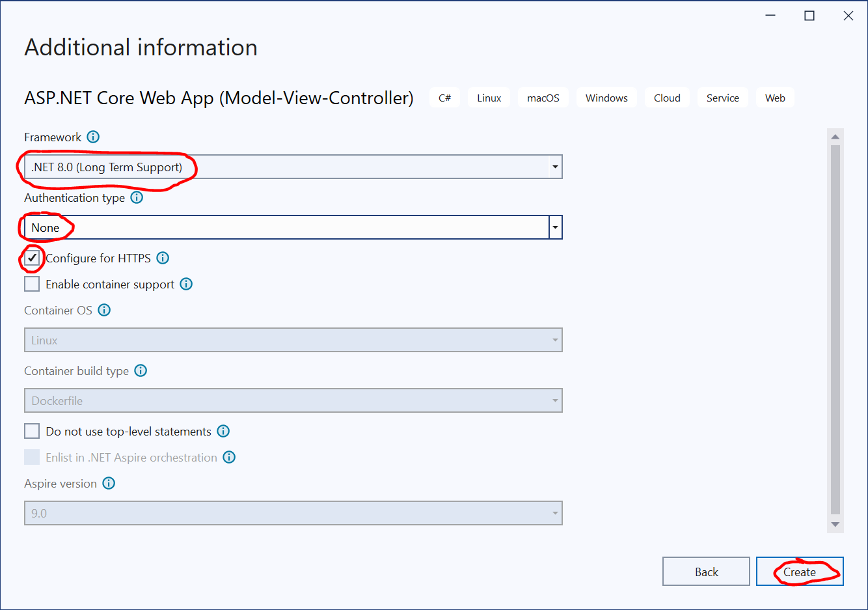Click the Cloud tag
868x610 pixels.
tap(667, 98)
